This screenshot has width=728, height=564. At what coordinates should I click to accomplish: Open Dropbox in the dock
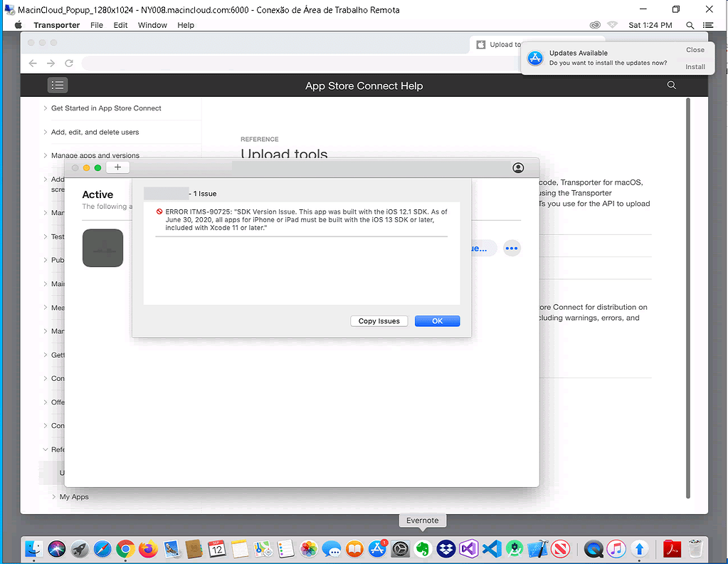tap(446, 549)
